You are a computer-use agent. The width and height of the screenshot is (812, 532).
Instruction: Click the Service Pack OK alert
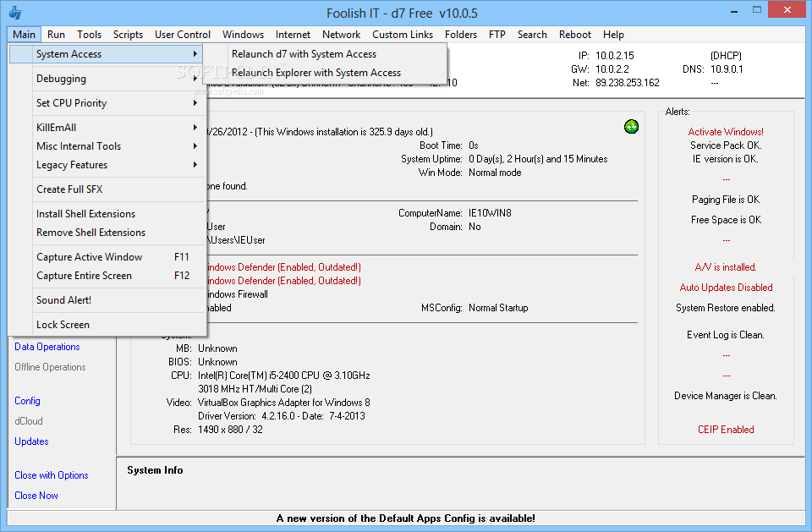(x=726, y=145)
